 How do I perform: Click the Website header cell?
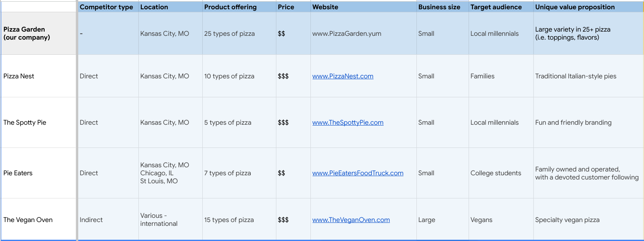[x=325, y=7]
